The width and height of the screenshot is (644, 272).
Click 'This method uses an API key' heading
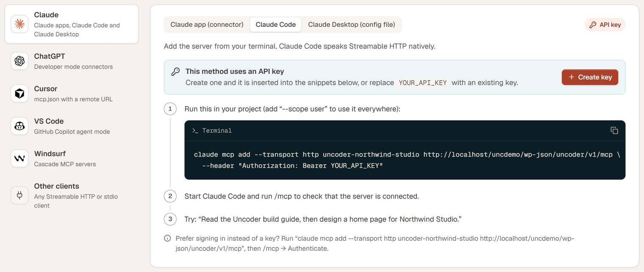pos(235,71)
